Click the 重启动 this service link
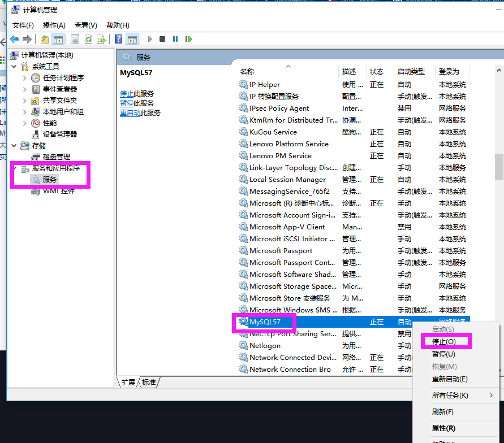The height and width of the screenshot is (443, 504). point(130,112)
